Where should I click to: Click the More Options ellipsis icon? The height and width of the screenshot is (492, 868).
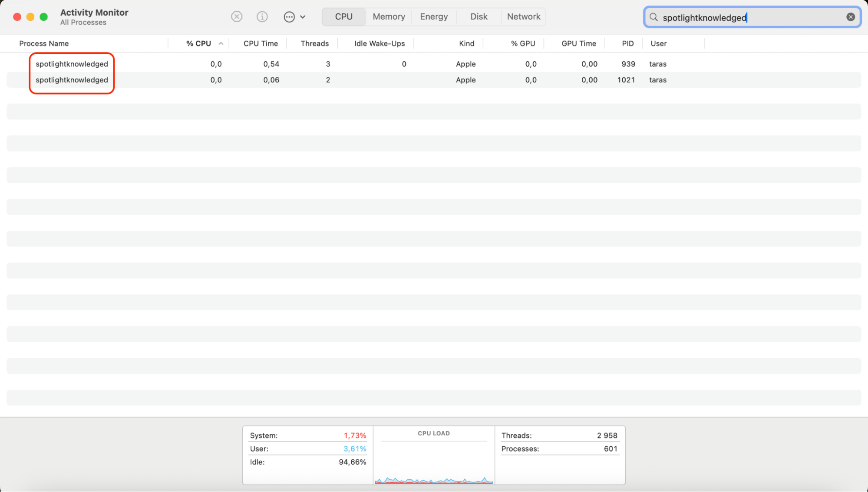[x=289, y=17]
